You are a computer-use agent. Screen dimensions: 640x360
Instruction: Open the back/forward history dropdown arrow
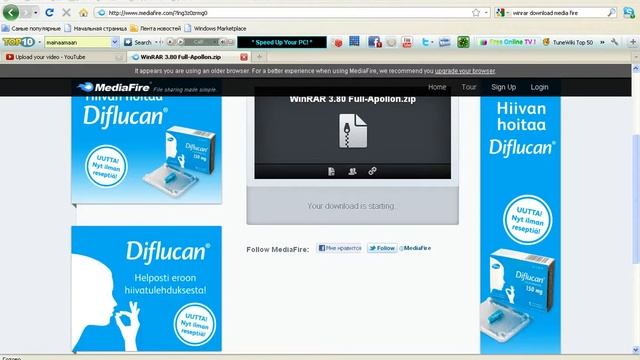[x=36, y=13]
